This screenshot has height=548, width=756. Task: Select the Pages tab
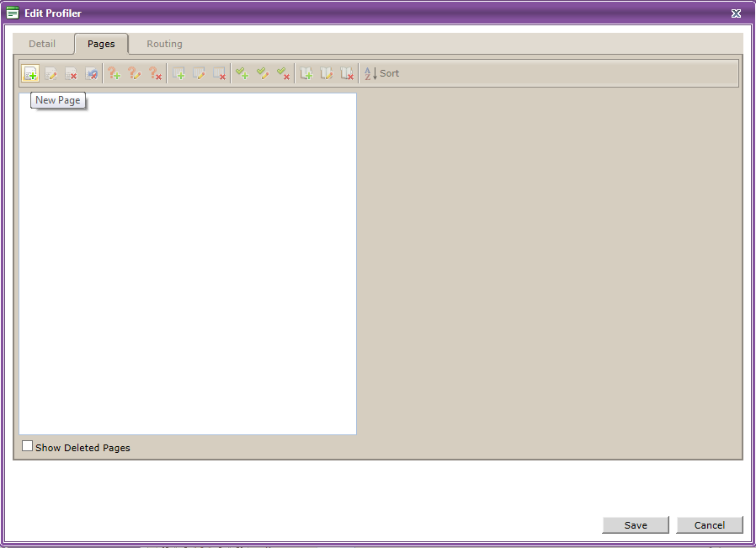tap(101, 44)
